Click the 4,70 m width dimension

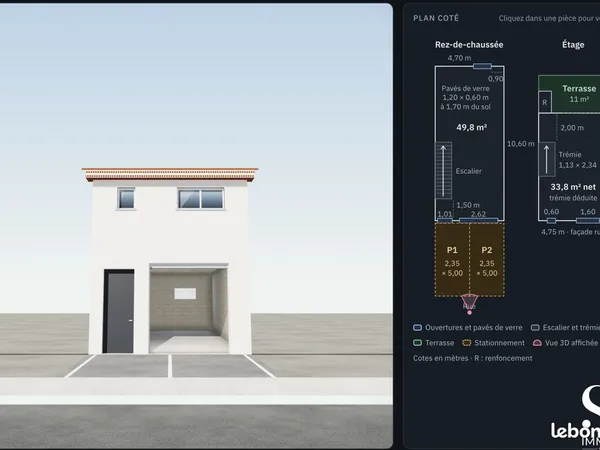460,58
